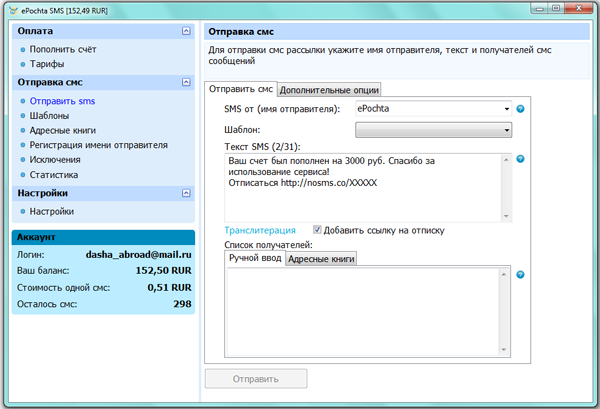Switch to Дополнительные опции tab

tap(329, 90)
